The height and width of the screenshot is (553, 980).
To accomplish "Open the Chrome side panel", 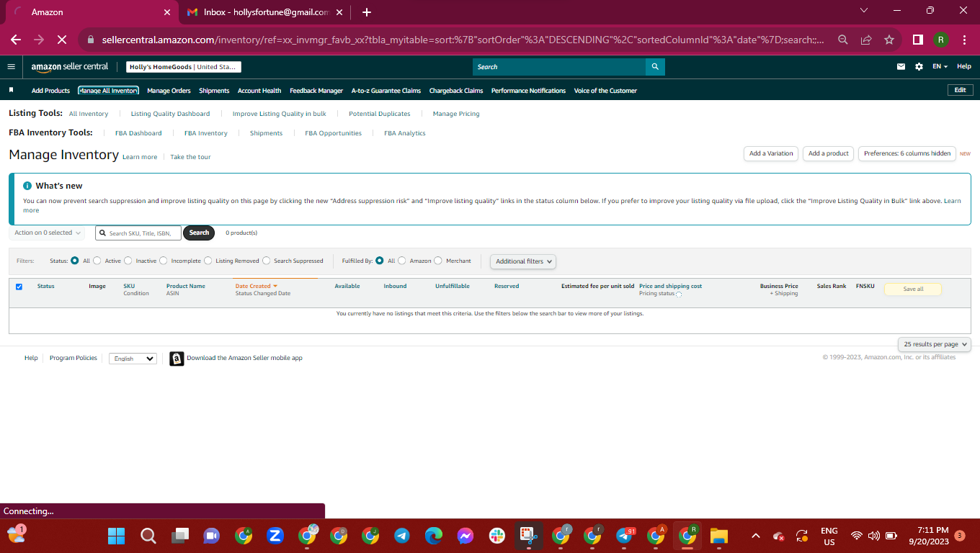I will [x=918, y=40].
